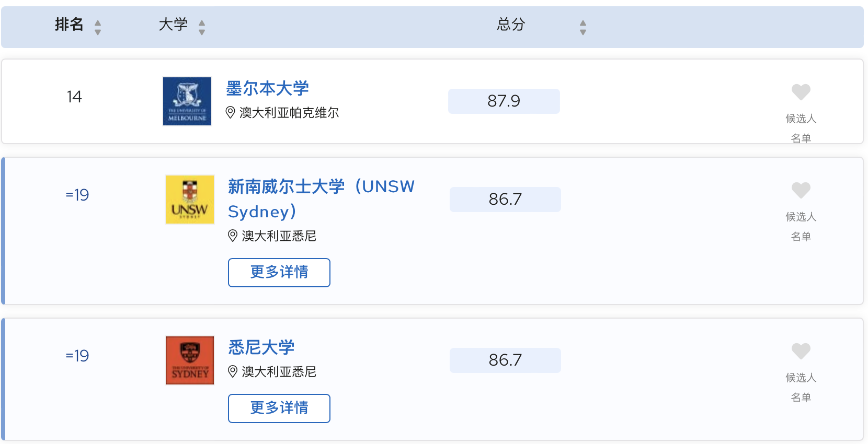The height and width of the screenshot is (444, 868).
Task: Click 更多详情 button under 新南威尔士大学
Action: (x=279, y=273)
